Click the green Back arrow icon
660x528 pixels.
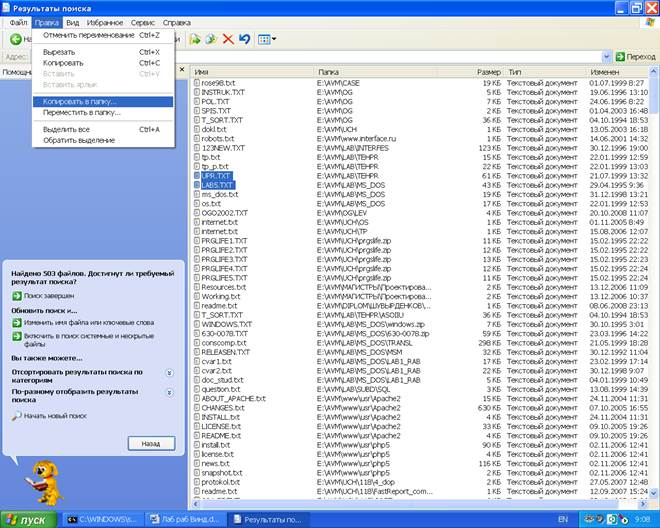pos(16,39)
